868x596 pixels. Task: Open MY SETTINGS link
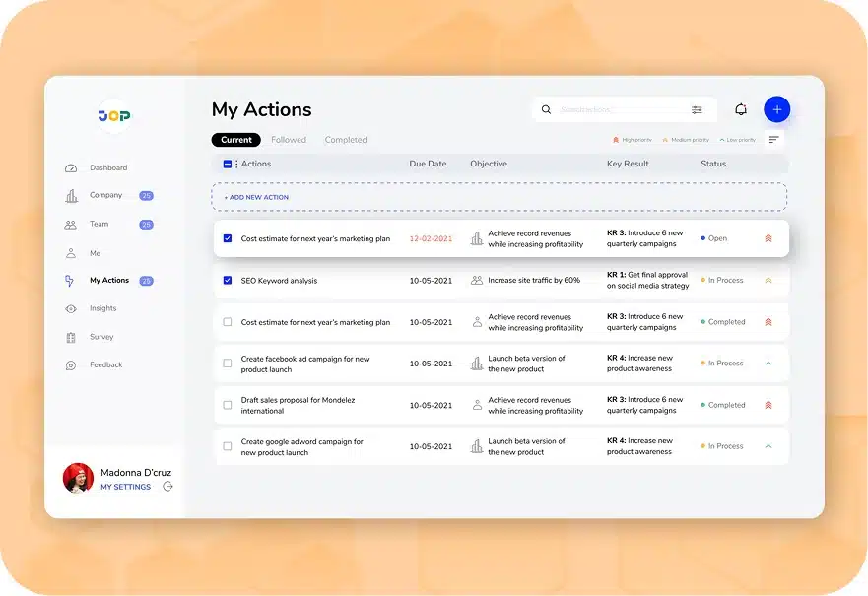[x=125, y=489]
